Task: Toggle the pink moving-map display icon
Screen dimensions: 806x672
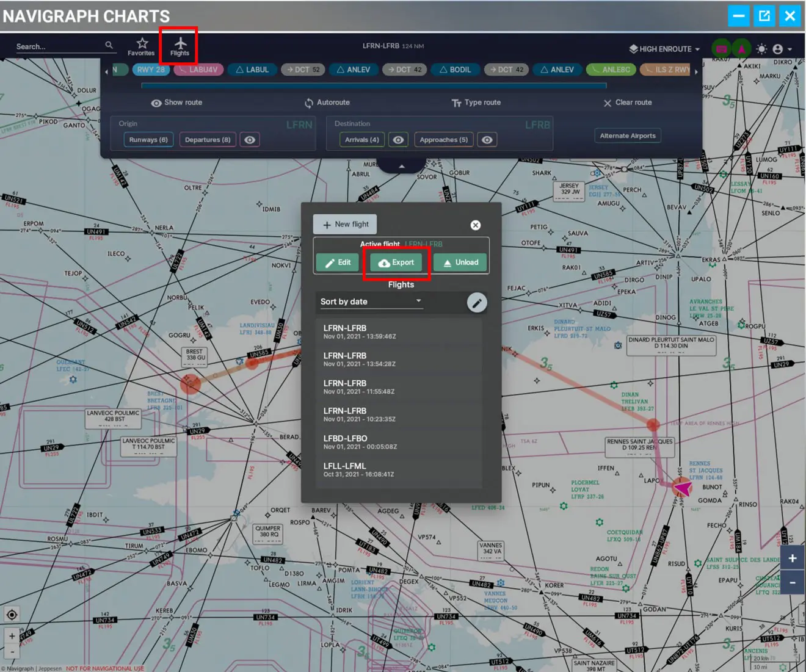Action: click(722, 49)
